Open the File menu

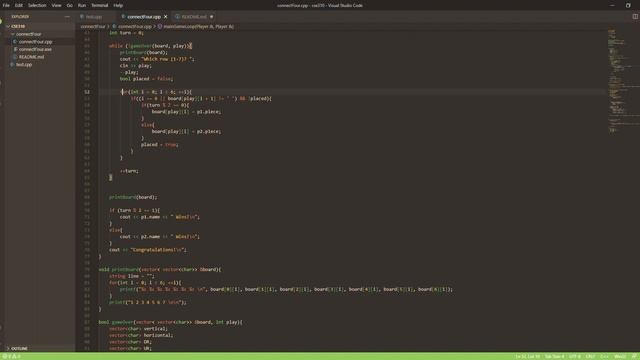point(6,5)
